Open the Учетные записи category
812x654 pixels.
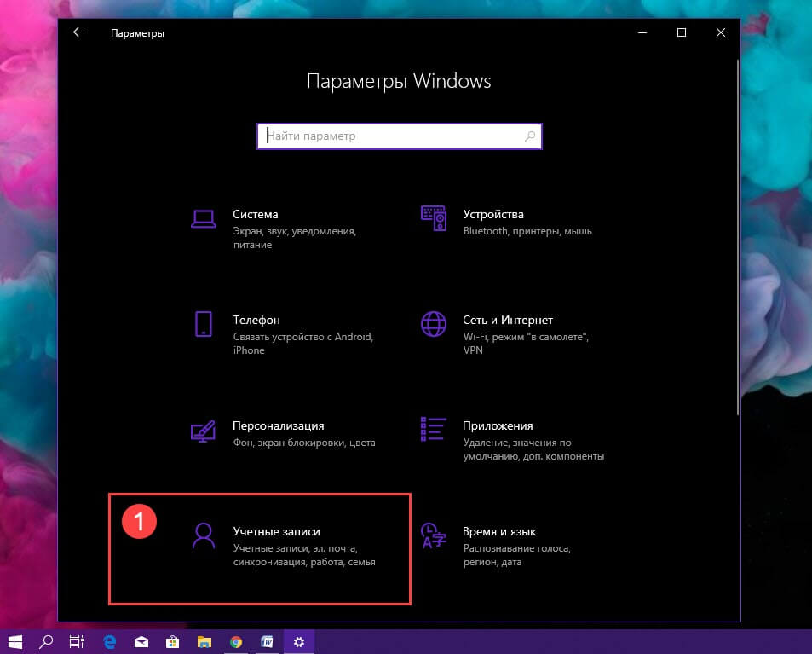click(284, 546)
